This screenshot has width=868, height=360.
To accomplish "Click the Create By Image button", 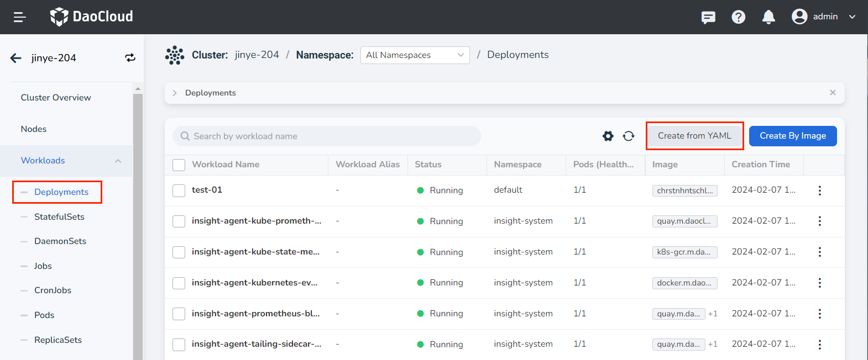I will coord(792,136).
